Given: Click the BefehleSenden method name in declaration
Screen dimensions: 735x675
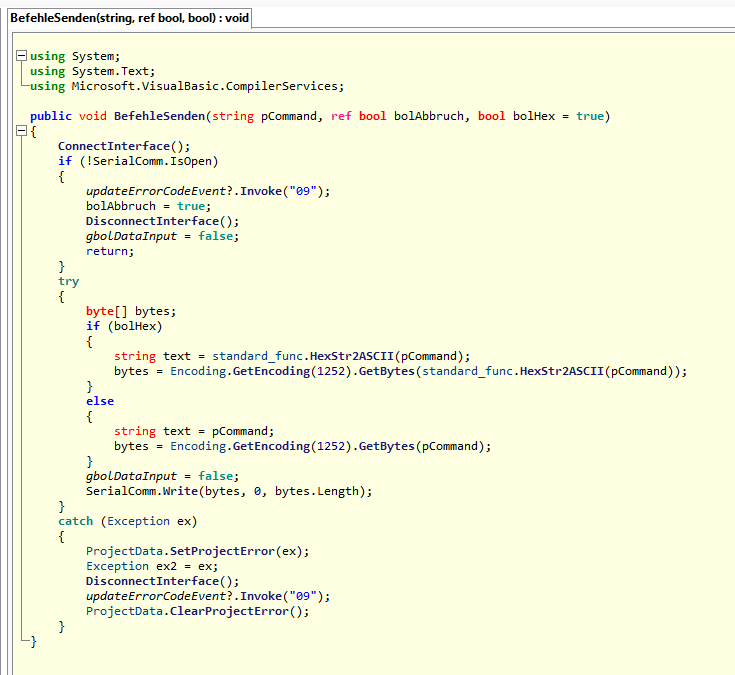Looking at the screenshot, I should point(159,116).
